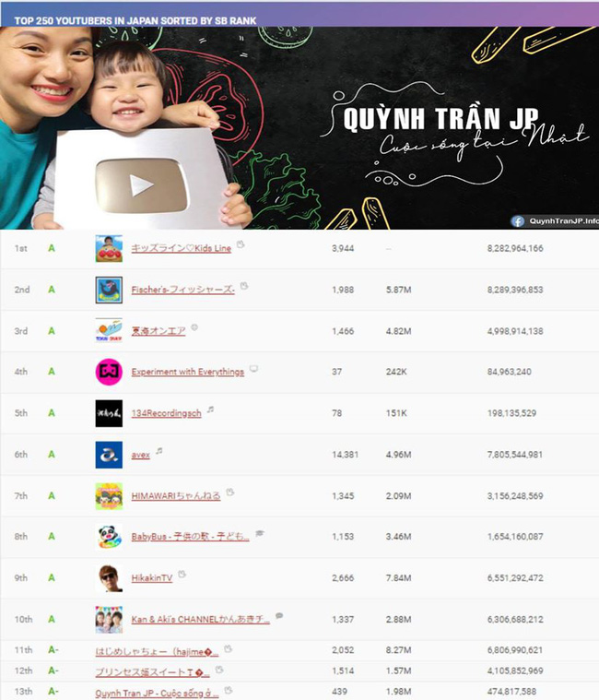Click the HikakinTV channel avatar
Viewport: 599px width, 700px height.
(109, 578)
